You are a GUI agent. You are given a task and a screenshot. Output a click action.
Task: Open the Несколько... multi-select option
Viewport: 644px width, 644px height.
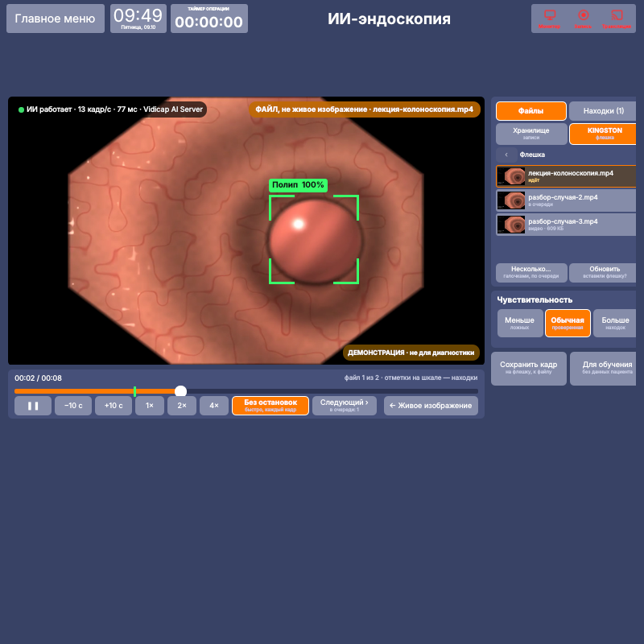(531, 273)
